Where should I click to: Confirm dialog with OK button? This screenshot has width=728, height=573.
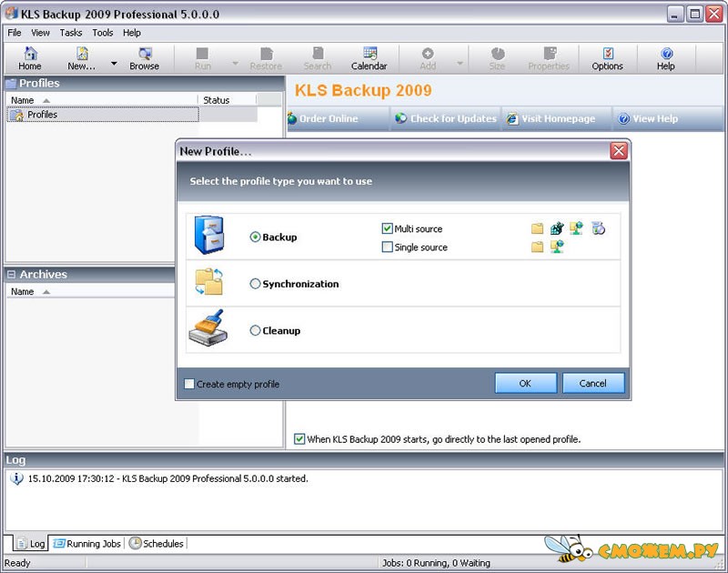526,383
